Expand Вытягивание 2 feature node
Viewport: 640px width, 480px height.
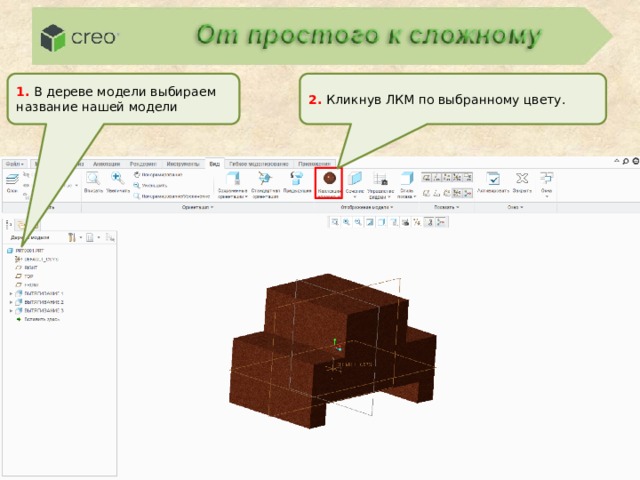11,302
